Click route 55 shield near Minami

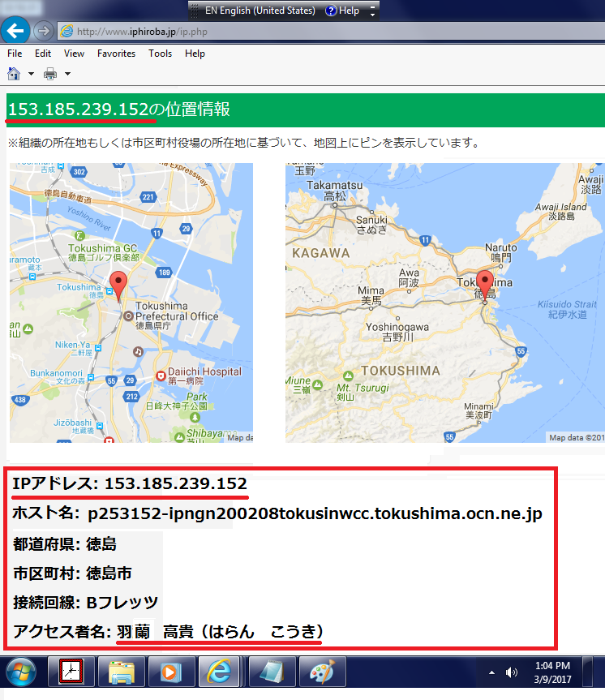pyautogui.click(x=449, y=437)
